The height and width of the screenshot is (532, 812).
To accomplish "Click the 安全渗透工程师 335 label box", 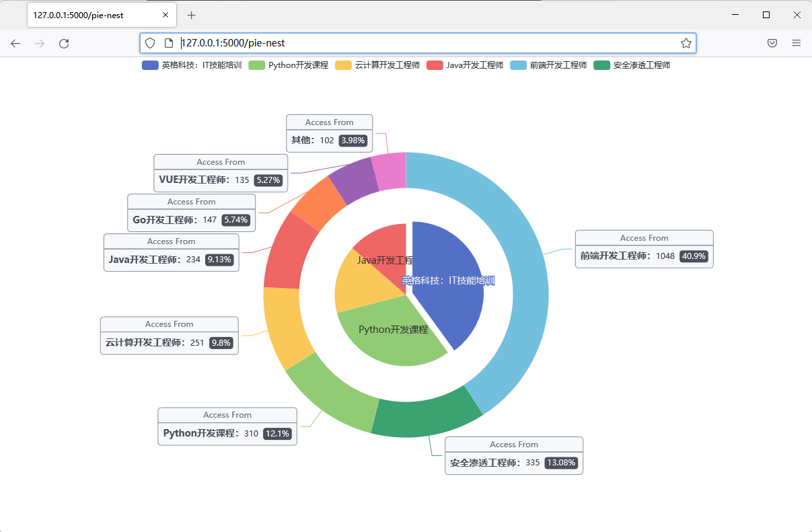I will coord(514,456).
